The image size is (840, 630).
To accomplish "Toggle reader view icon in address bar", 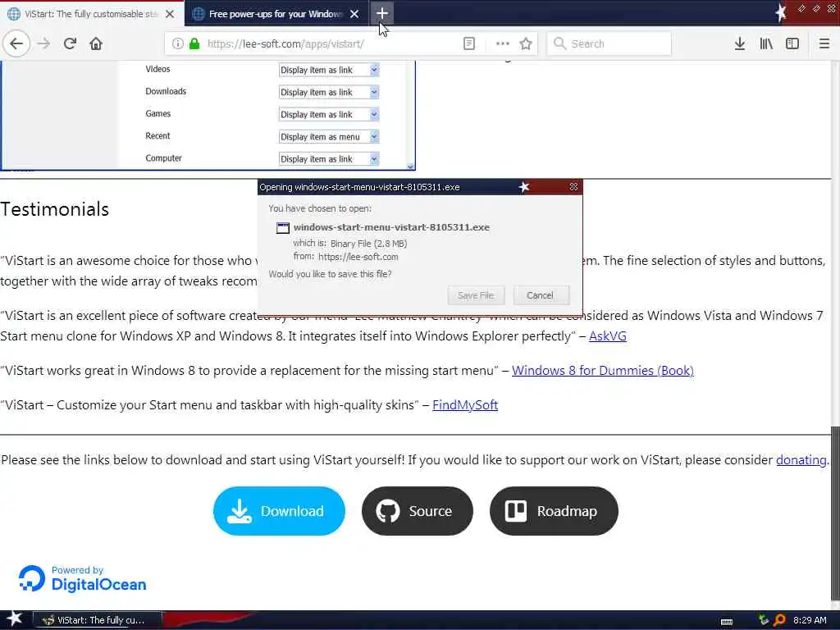I will pyautogui.click(x=468, y=43).
